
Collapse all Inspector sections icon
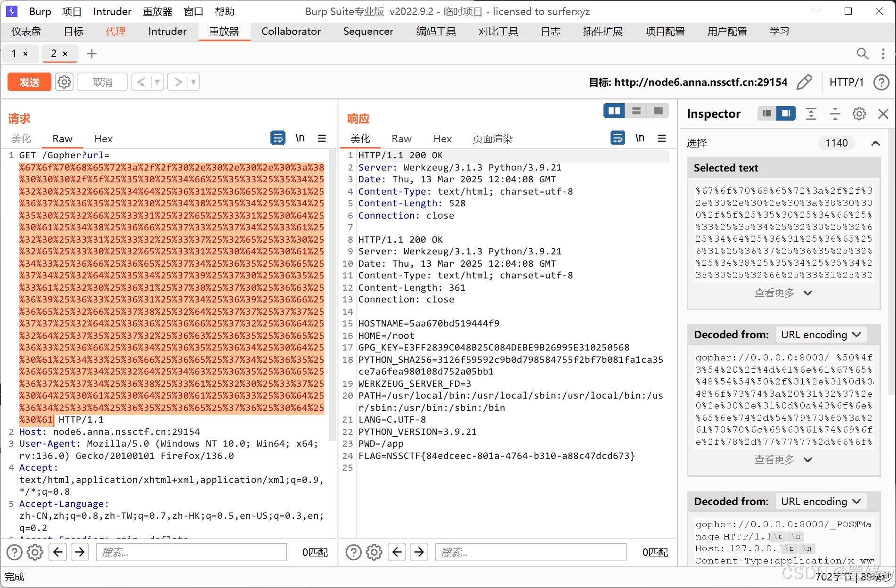click(835, 114)
